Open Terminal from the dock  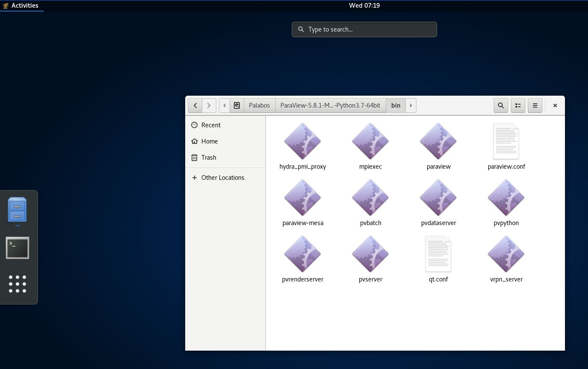pos(17,248)
